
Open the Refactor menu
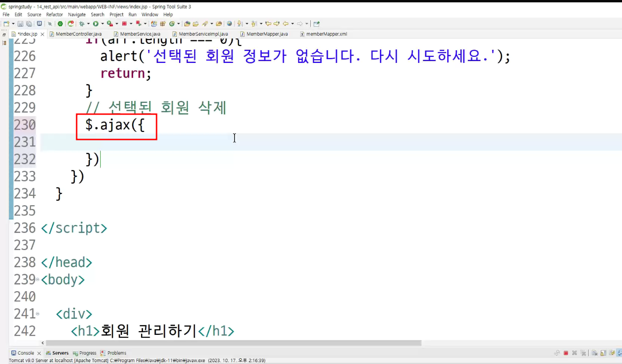click(55, 15)
